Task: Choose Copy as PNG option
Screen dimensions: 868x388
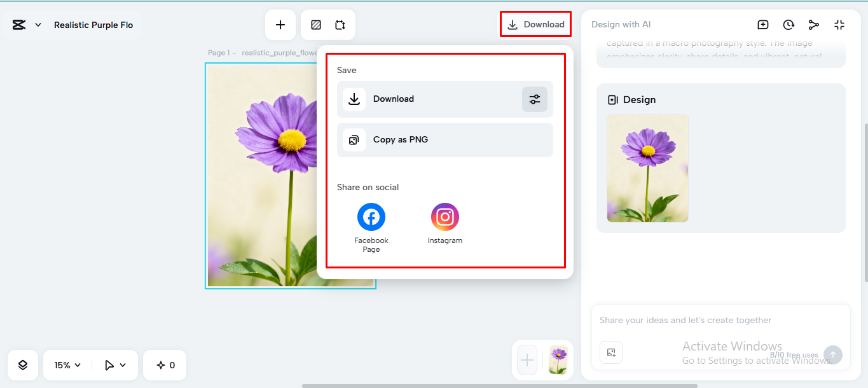Action: (x=445, y=140)
